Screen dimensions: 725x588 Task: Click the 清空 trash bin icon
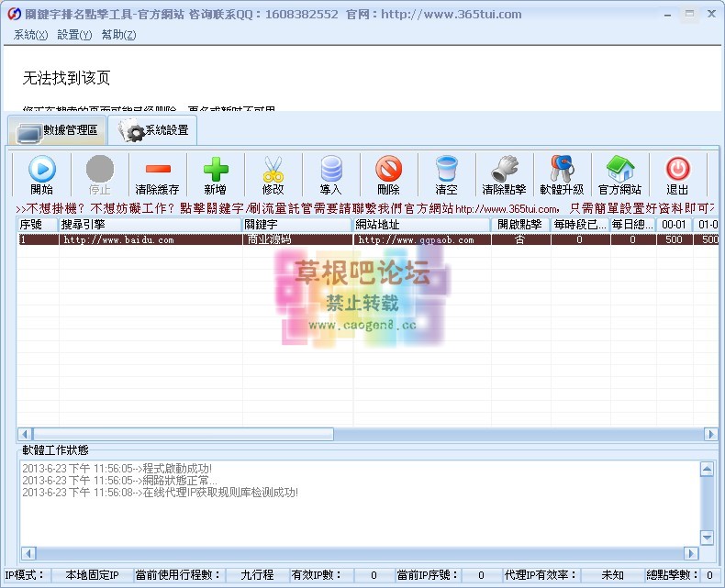(447, 169)
